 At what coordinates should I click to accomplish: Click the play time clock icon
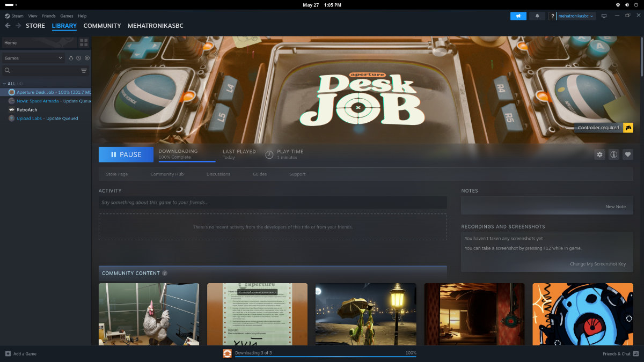[x=269, y=154]
